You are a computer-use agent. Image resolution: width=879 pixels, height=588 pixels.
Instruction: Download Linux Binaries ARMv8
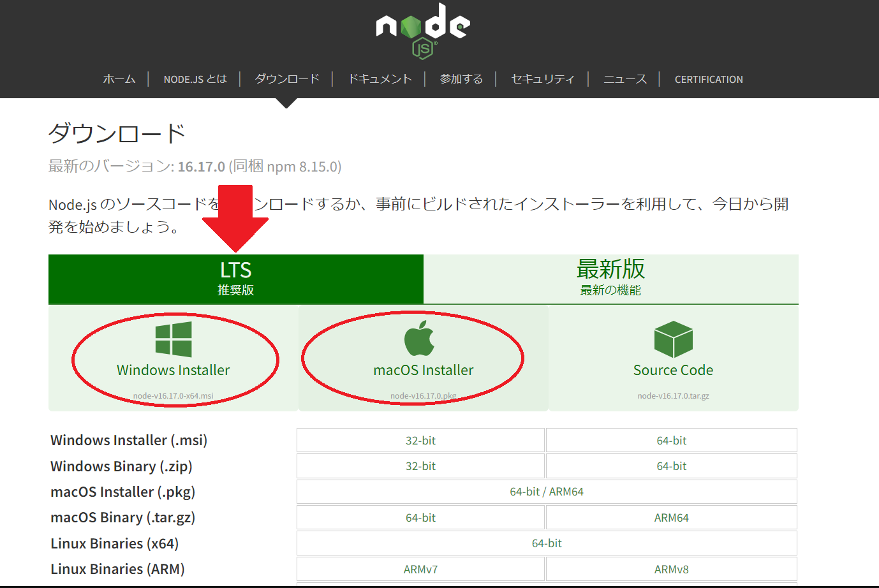[672, 570]
